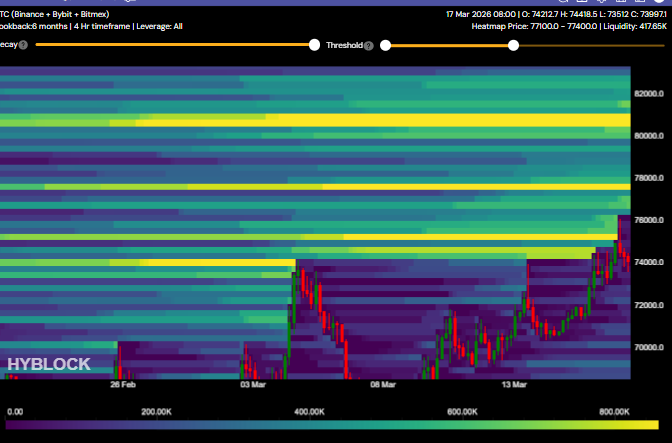Click the Decay help question-mark icon

point(24,45)
